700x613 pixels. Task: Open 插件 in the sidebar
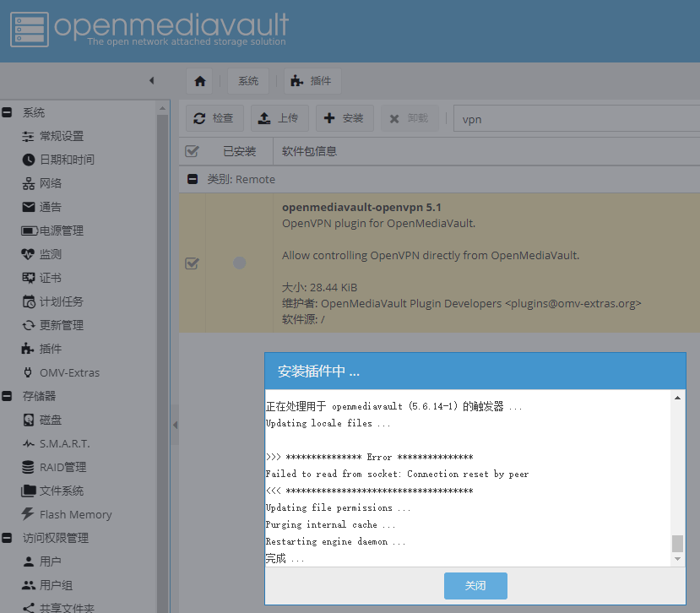click(50, 349)
